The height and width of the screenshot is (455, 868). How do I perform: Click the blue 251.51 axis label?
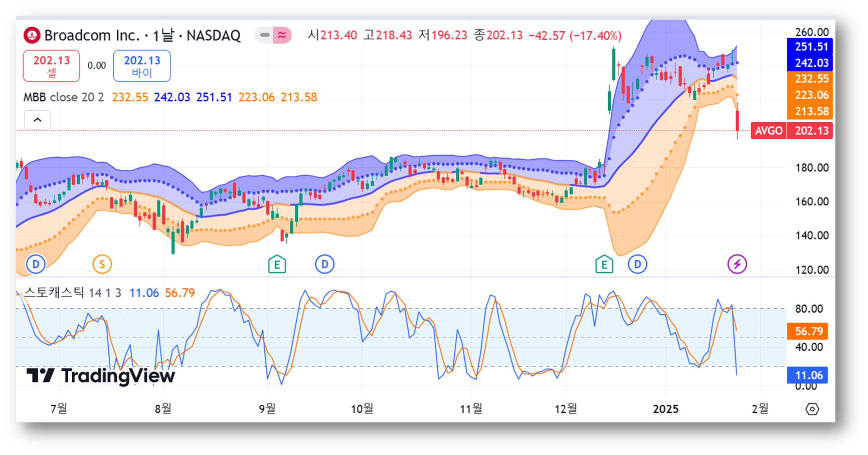(x=810, y=47)
